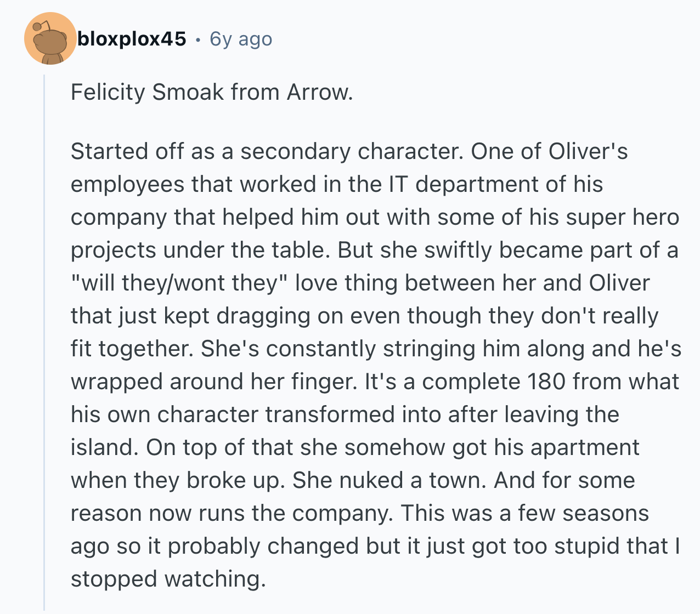The width and height of the screenshot is (700, 614).
Task: Click the bloxplox45 Snoo avatar icon
Action: (50, 39)
